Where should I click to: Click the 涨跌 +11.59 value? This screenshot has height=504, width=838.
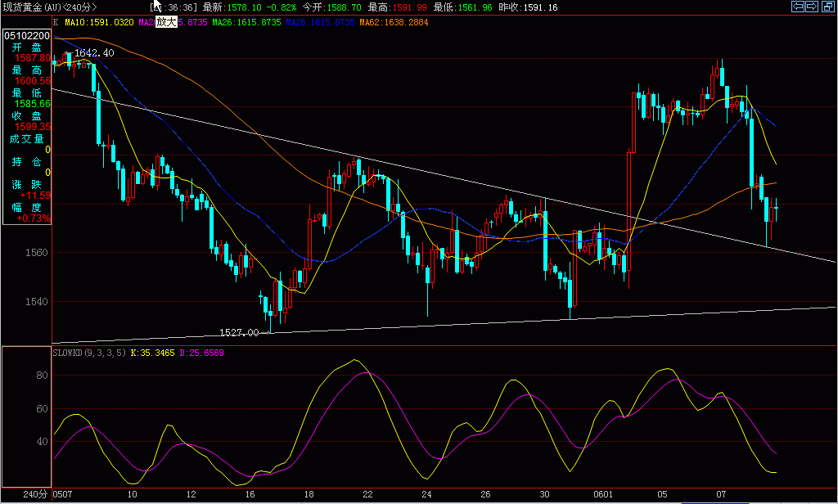[35, 195]
